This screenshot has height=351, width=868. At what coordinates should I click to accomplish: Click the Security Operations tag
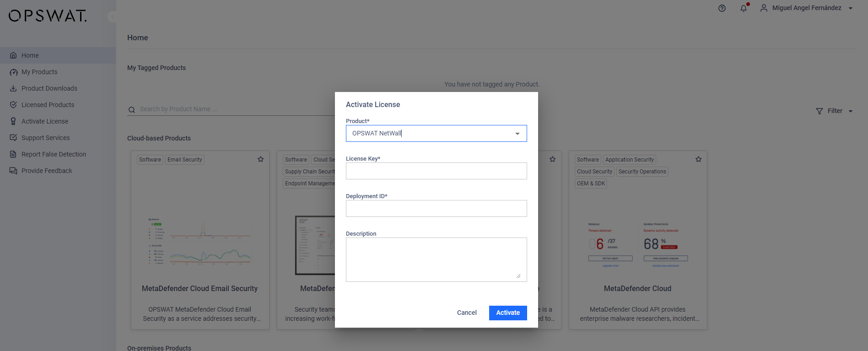[x=642, y=172]
